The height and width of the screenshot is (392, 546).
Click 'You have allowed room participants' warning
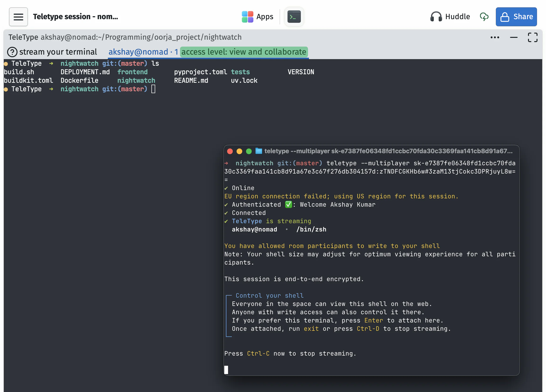tap(332, 246)
